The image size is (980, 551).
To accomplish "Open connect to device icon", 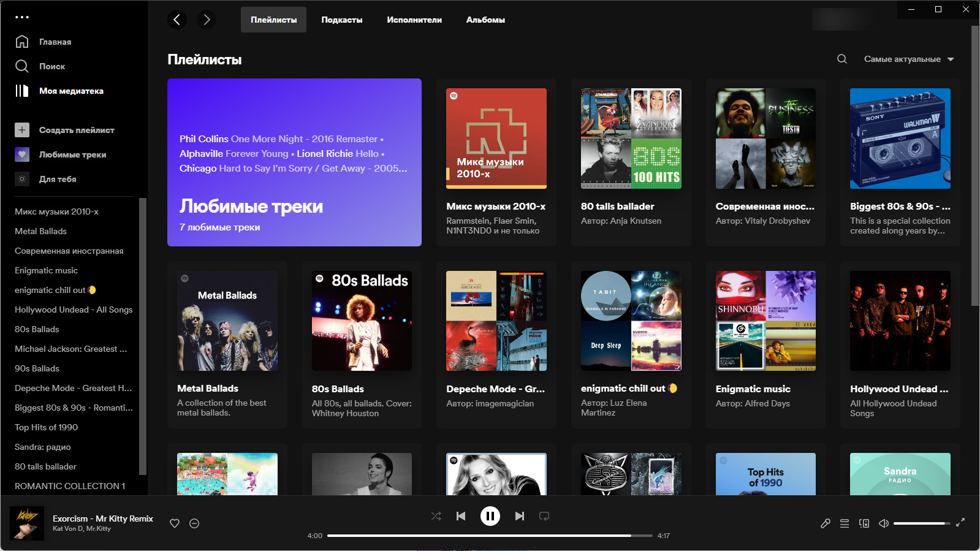I will pyautogui.click(x=864, y=523).
